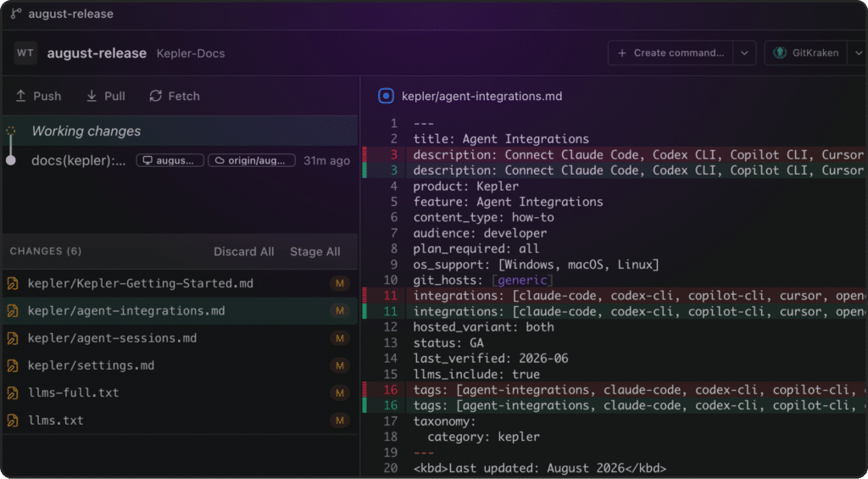Click the commit node for docs(kepler)
This screenshot has width=868, height=479.
click(x=10, y=160)
